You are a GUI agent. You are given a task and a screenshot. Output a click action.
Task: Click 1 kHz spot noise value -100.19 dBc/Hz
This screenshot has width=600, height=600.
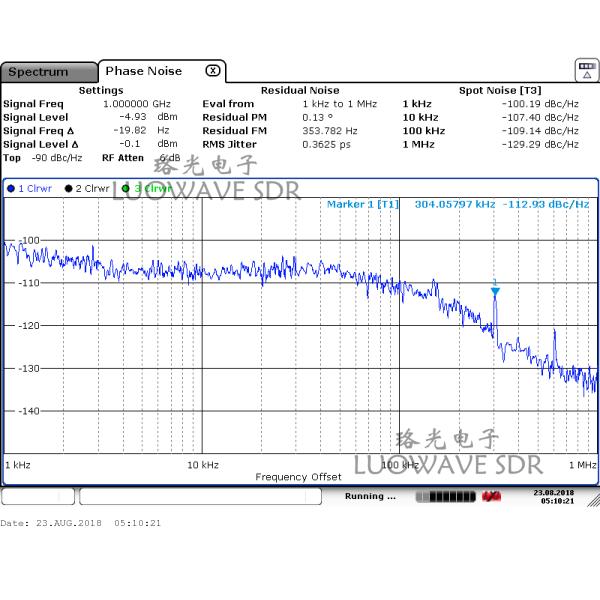[540, 104]
